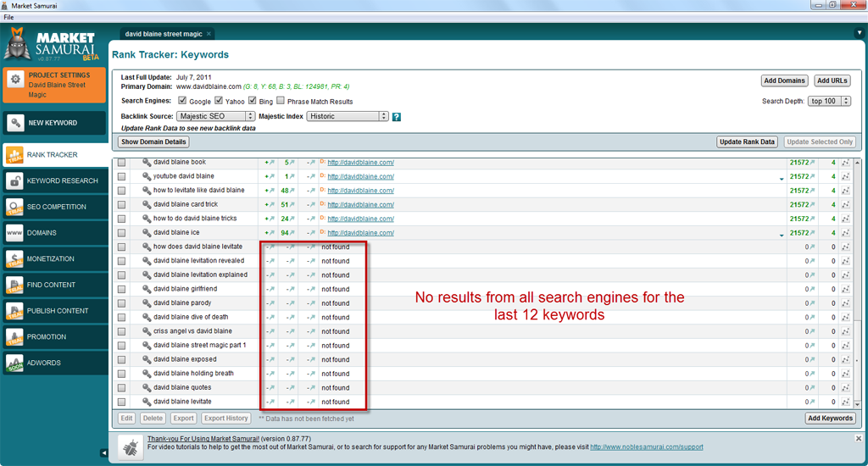Image resolution: width=868 pixels, height=466 pixels.
Task: Click keyword icon for youtube david blaine
Action: 147,176
